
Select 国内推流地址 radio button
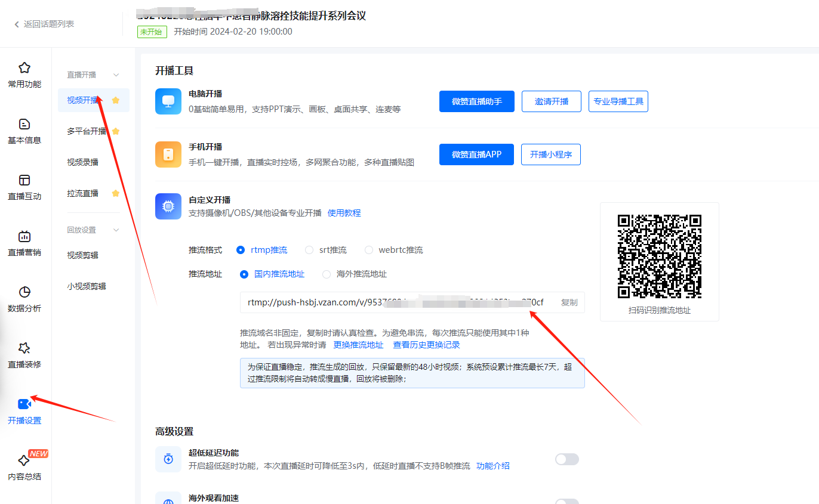click(x=244, y=274)
